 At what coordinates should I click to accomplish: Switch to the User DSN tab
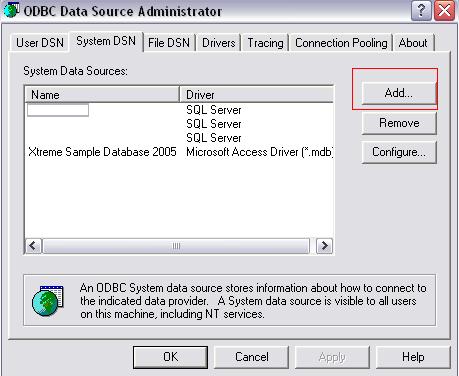[x=40, y=43]
